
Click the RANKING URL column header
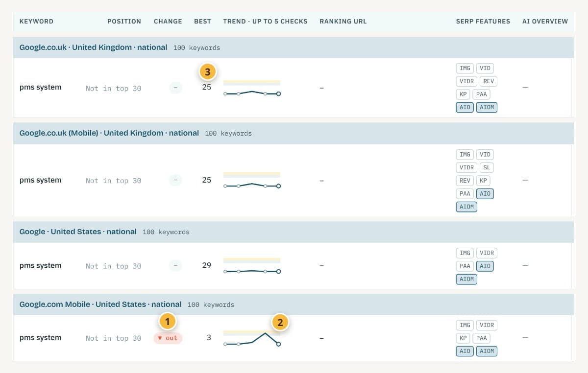(343, 22)
